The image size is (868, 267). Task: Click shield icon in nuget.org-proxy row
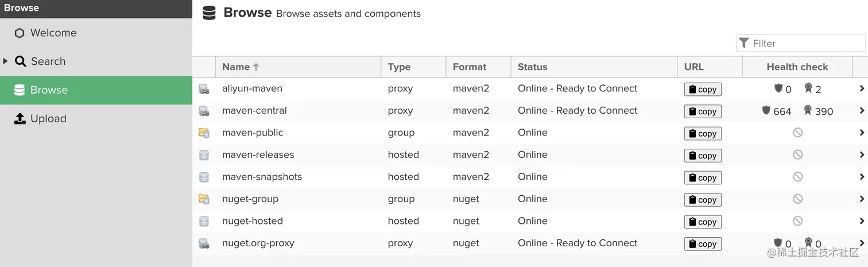(x=778, y=243)
